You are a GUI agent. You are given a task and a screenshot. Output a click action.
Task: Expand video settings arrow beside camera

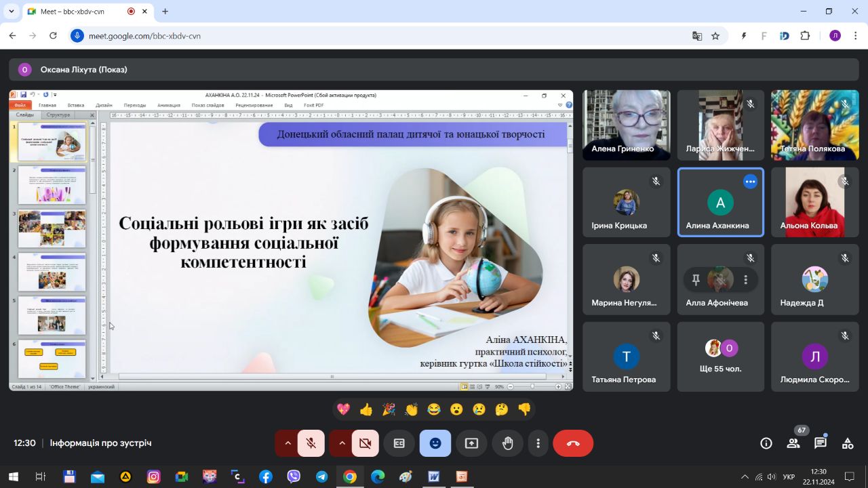pos(342,443)
